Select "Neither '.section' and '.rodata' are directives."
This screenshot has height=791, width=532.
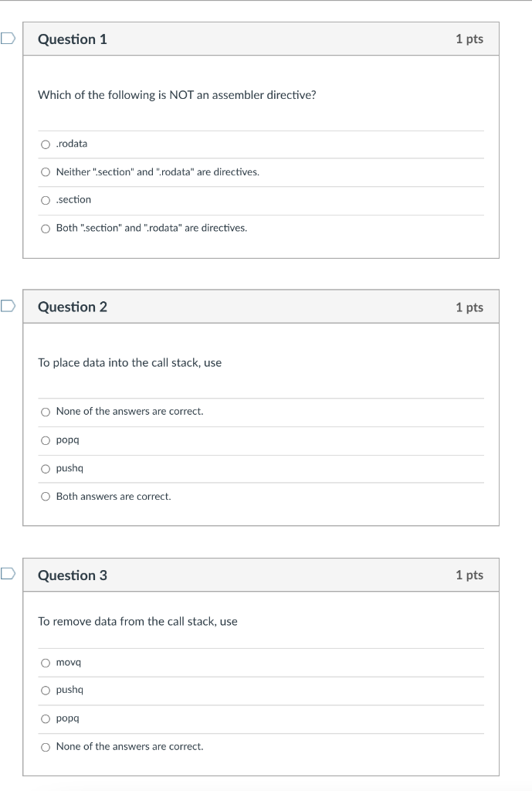[x=46, y=171]
